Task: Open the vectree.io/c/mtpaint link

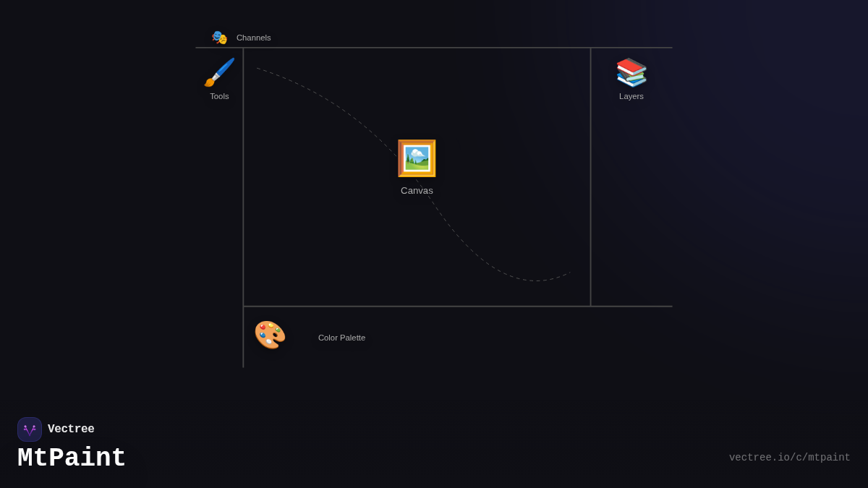Action: pos(789,458)
